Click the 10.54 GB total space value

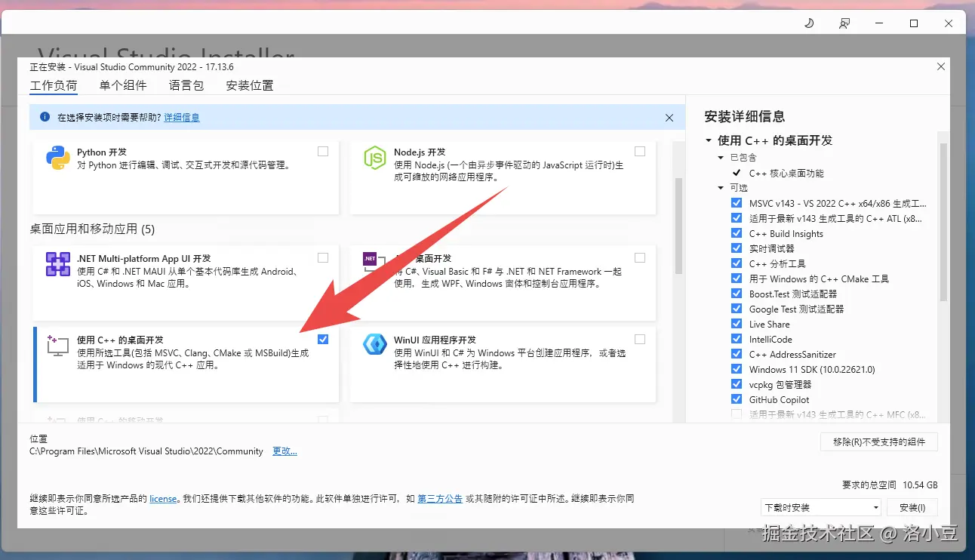coord(920,485)
